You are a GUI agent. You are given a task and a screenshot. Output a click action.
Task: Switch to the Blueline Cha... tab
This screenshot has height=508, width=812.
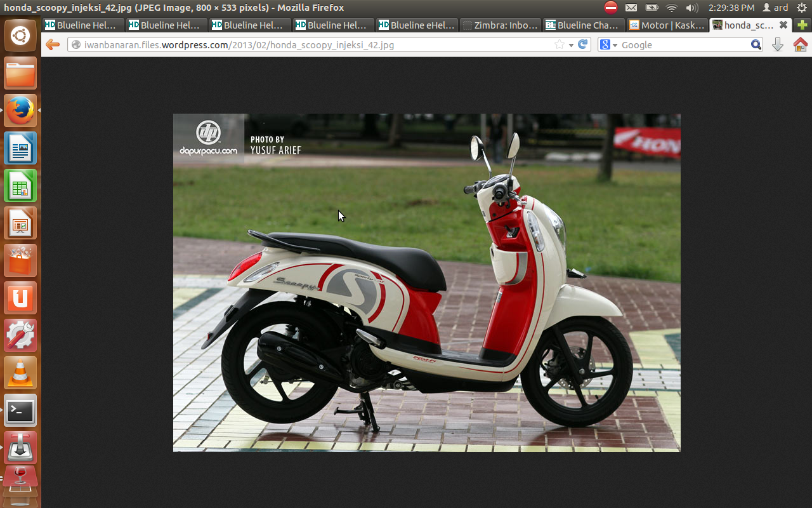(x=584, y=25)
